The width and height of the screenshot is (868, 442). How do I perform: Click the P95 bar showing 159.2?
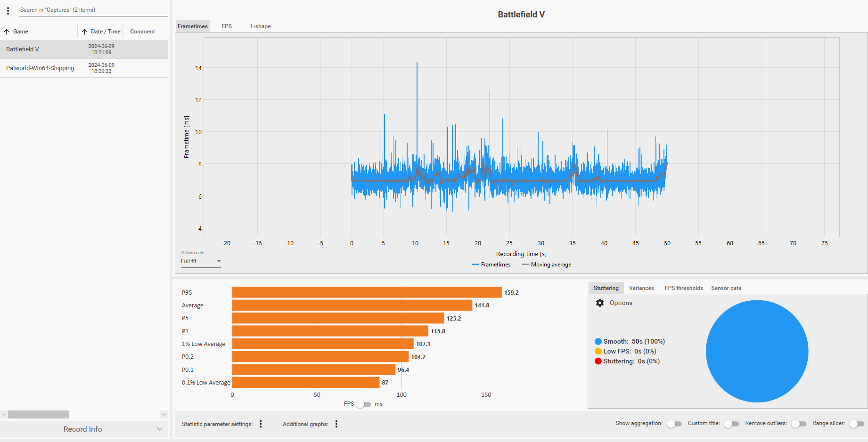[367, 292]
